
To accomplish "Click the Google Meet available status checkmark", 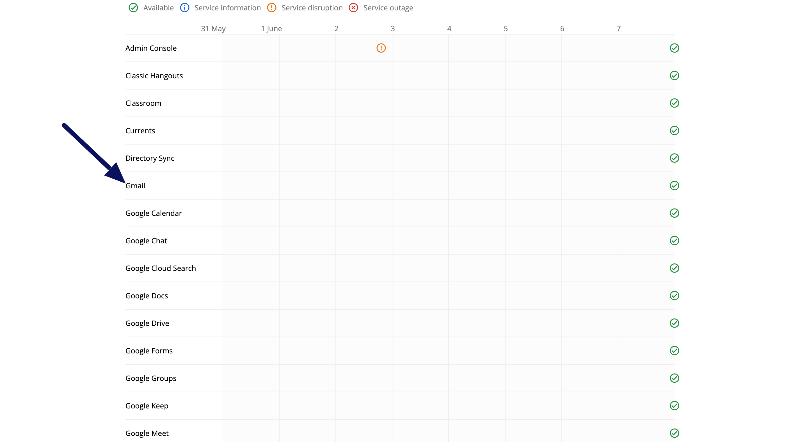I will coord(674,433).
